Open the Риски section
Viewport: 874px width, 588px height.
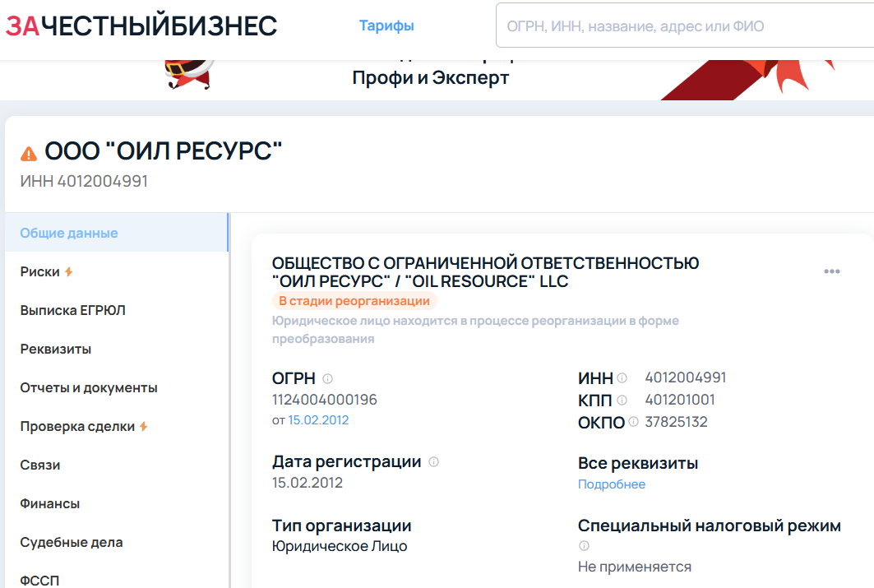coord(40,271)
